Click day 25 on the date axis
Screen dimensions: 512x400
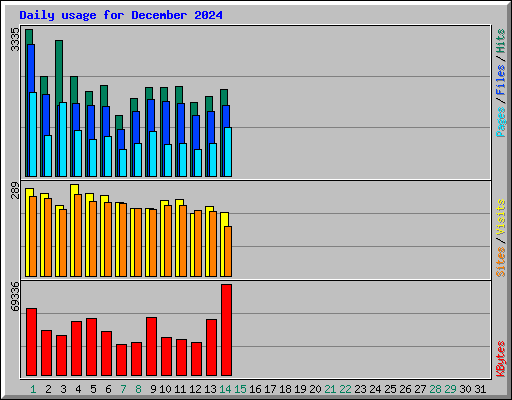coord(390,389)
